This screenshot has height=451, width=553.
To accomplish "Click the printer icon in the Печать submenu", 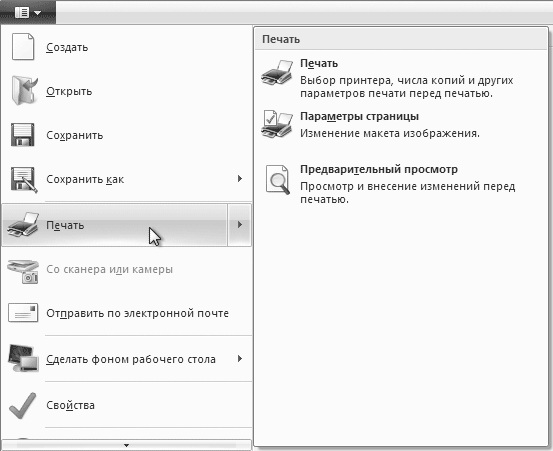I will point(277,72).
